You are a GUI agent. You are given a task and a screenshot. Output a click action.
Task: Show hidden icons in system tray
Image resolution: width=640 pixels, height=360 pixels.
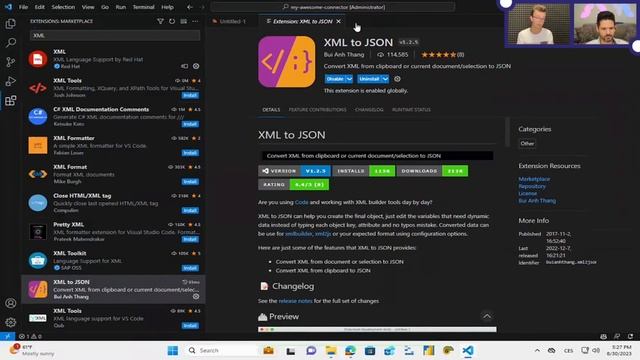coord(537,351)
